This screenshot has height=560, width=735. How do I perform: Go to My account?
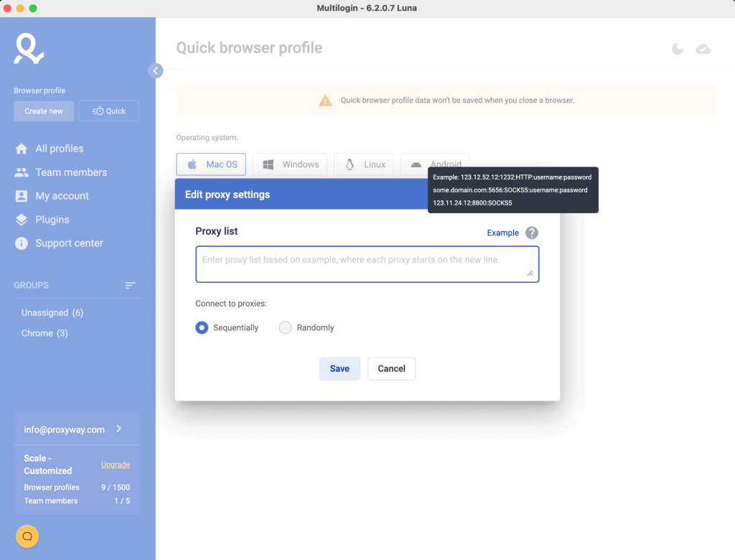tap(62, 196)
